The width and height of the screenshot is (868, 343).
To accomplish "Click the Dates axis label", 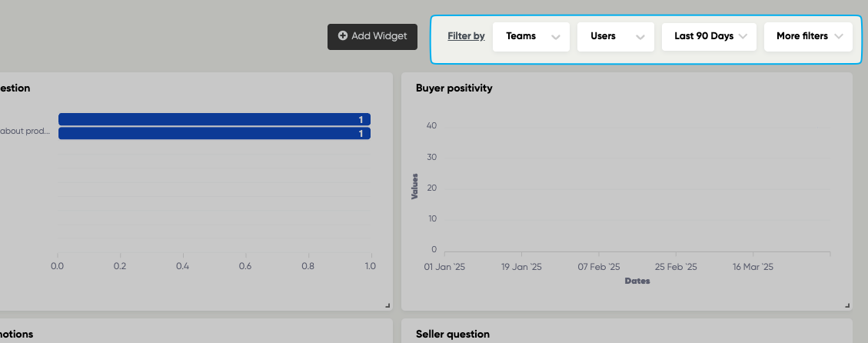I will [637, 281].
